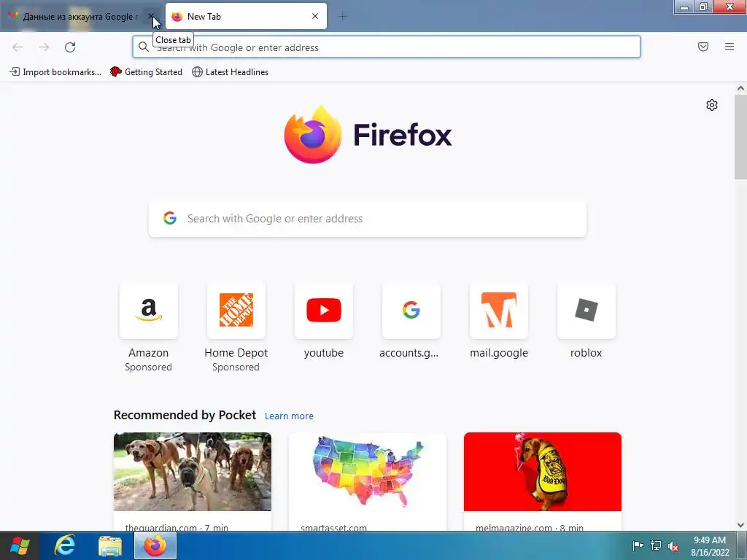This screenshot has height=560, width=747.
Task: Click scrollbar up arrow
Action: click(x=740, y=88)
